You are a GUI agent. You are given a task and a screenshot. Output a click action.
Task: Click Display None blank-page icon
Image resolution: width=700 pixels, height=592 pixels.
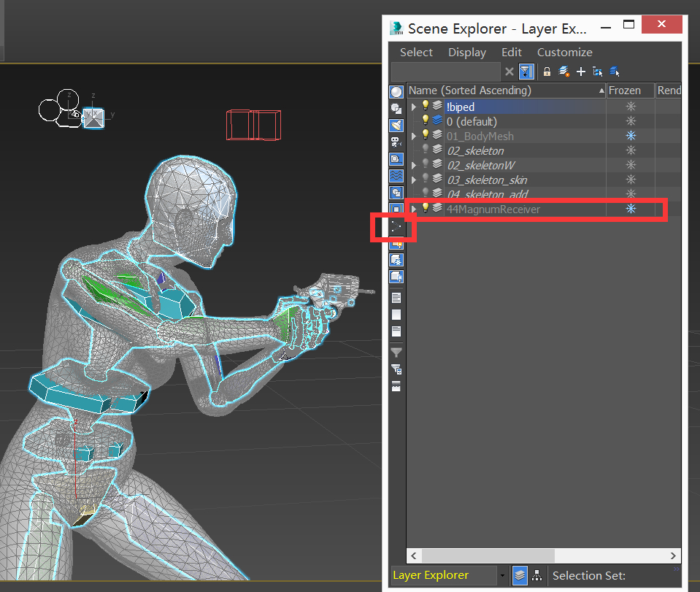(396, 315)
